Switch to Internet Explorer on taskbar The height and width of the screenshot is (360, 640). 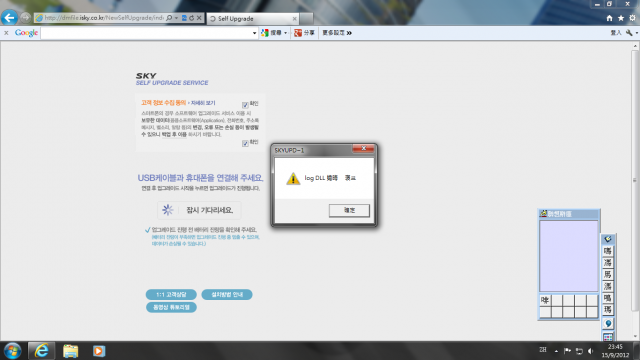click(41, 351)
